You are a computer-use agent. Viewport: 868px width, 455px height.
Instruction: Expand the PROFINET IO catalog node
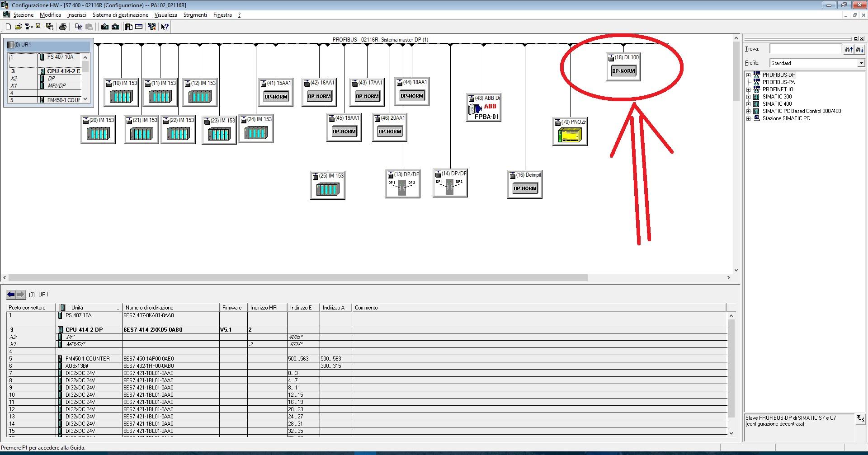(x=748, y=89)
